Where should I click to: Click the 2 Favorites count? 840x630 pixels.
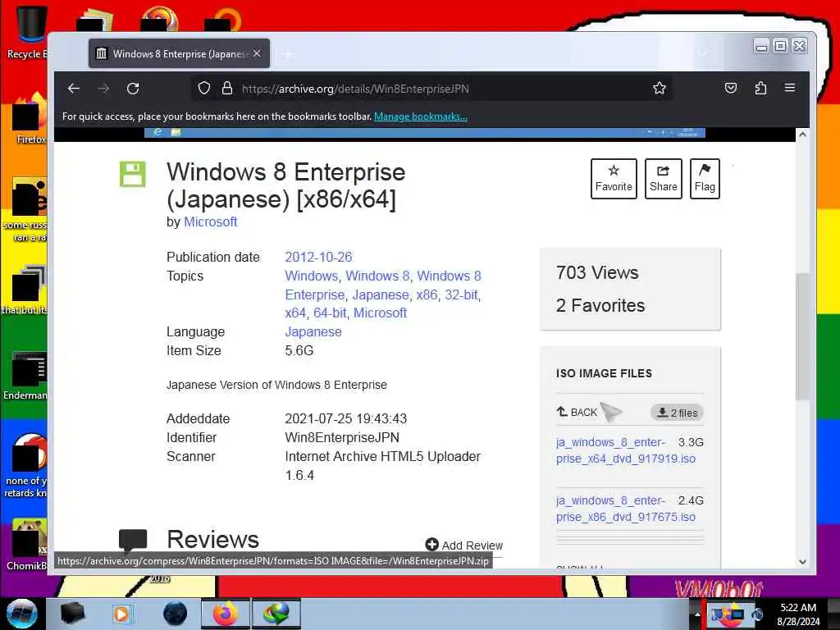point(600,305)
